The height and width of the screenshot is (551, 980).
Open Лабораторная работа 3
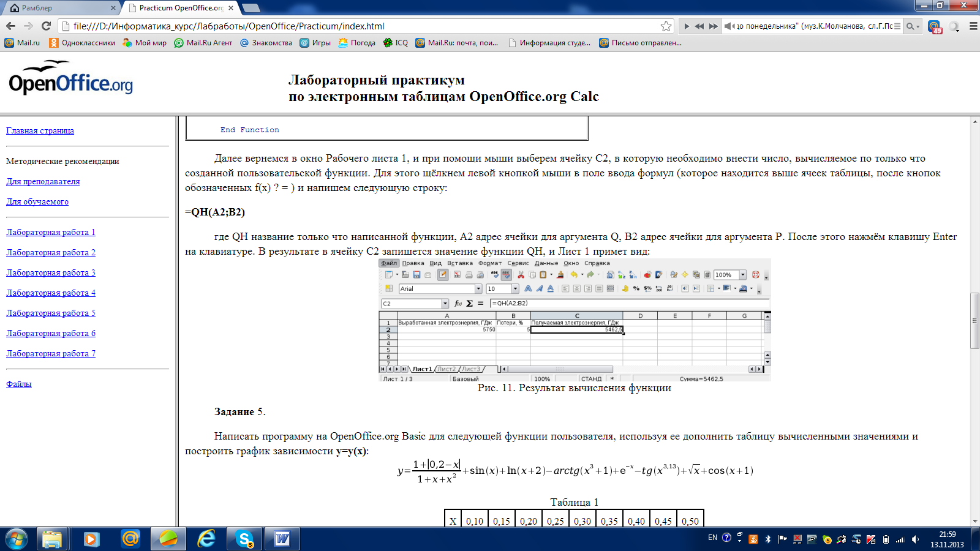tap(51, 272)
